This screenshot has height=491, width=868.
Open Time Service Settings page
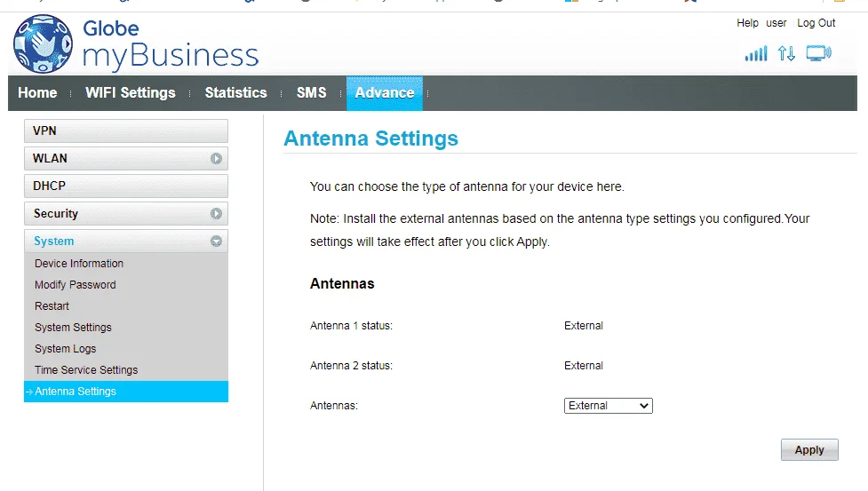pos(86,370)
